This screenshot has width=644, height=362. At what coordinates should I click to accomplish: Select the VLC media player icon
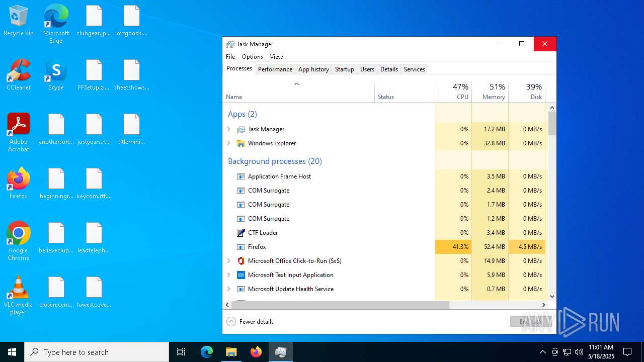tap(19, 296)
